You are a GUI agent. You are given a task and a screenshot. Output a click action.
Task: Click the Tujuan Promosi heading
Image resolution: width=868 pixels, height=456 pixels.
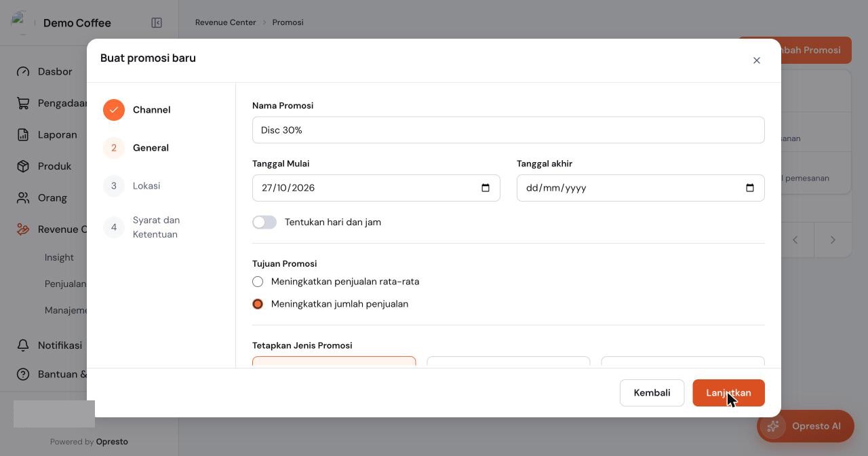click(x=284, y=264)
